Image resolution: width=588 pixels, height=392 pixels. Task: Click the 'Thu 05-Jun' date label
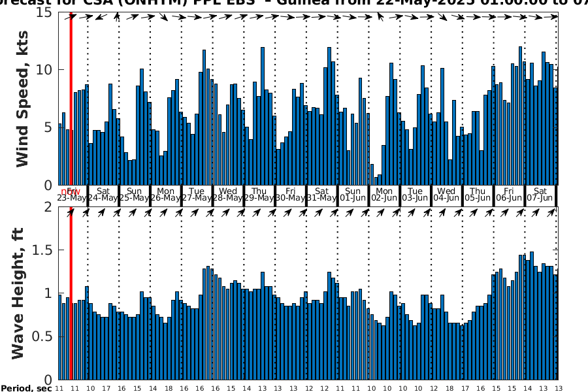click(x=478, y=195)
